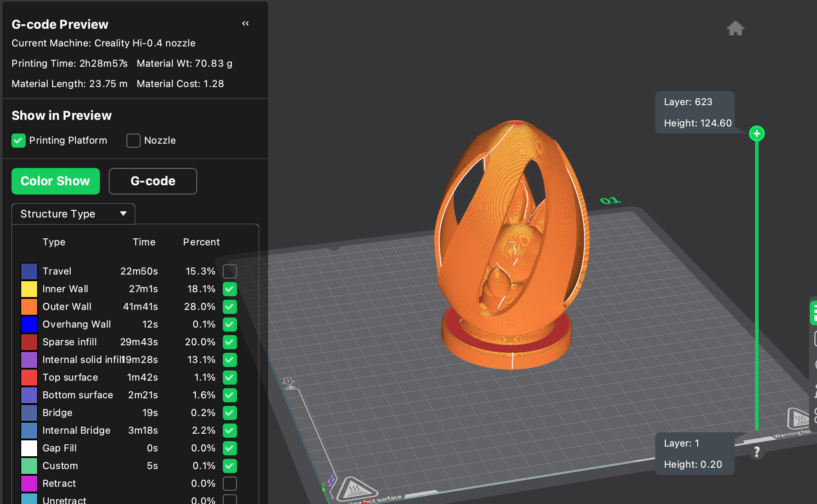Disable Outer Wall visibility checkbox

click(230, 307)
